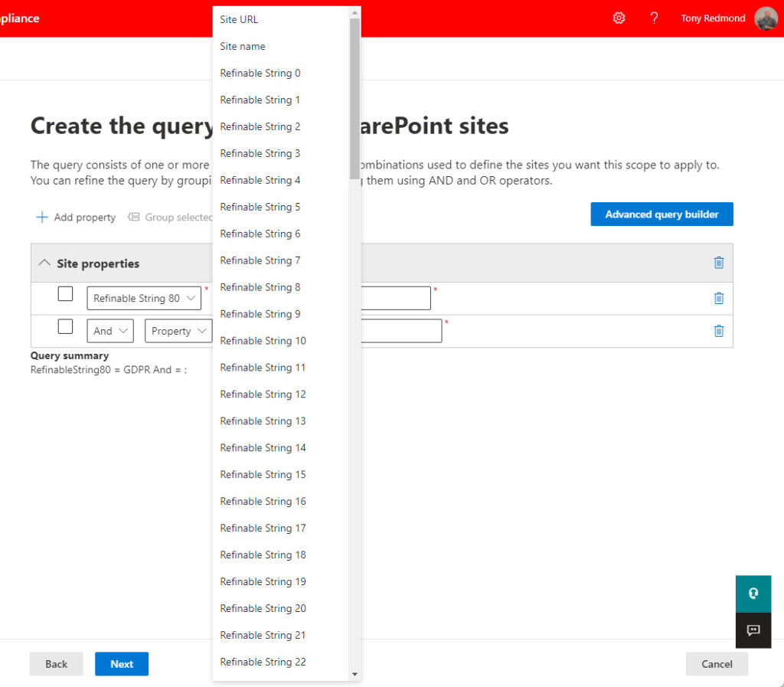
Task: Pick Refinable String 22
Action: (280, 662)
